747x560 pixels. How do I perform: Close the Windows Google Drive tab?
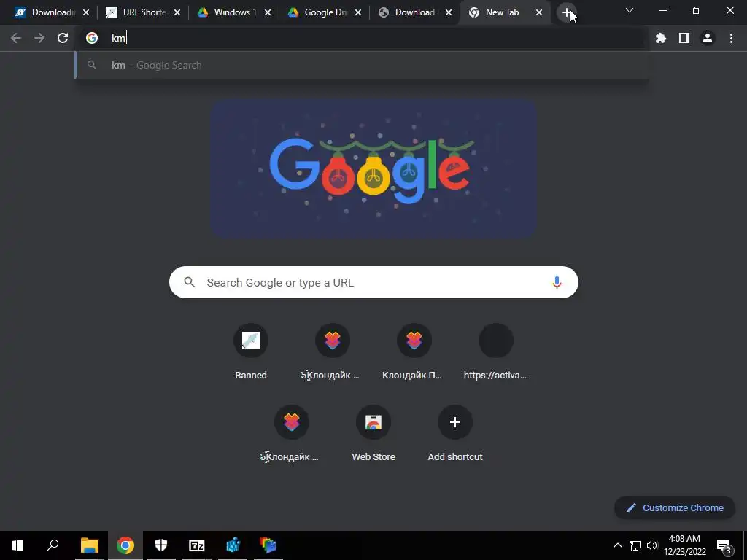tap(268, 13)
